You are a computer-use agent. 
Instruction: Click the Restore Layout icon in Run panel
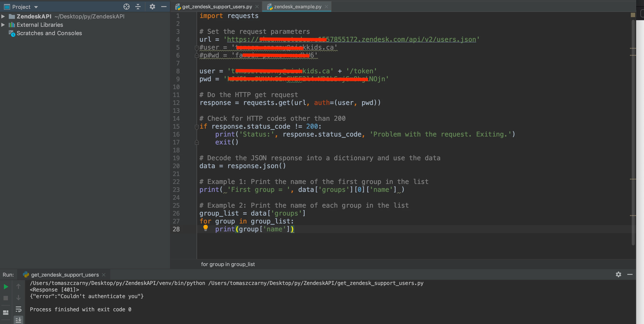[x=5, y=313]
